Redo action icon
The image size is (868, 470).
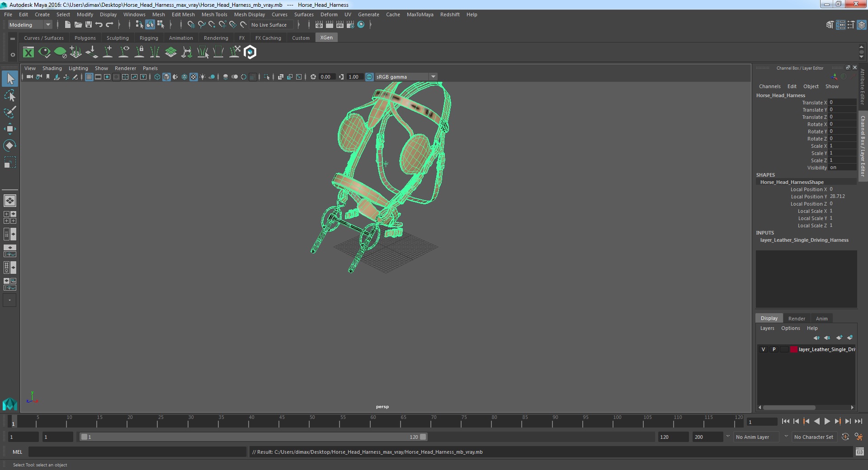point(109,25)
